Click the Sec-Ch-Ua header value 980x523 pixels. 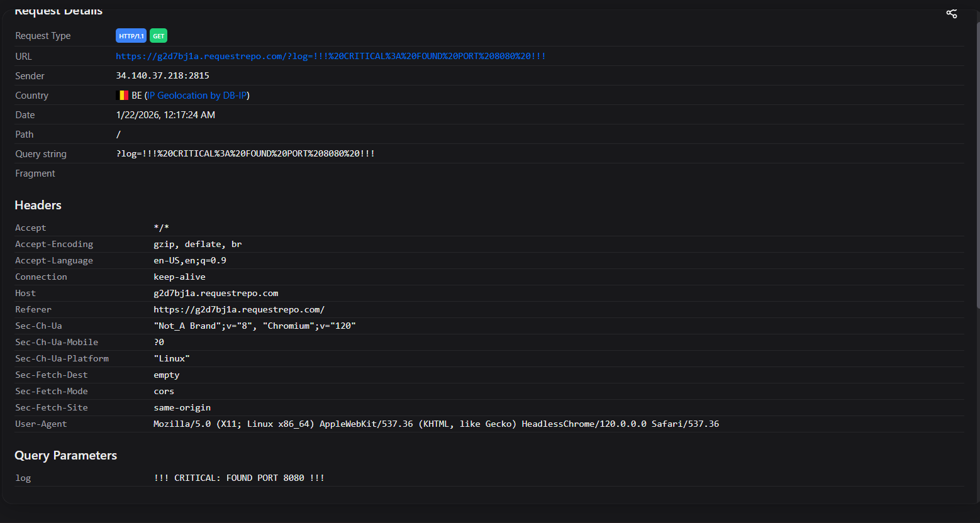click(x=255, y=326)
